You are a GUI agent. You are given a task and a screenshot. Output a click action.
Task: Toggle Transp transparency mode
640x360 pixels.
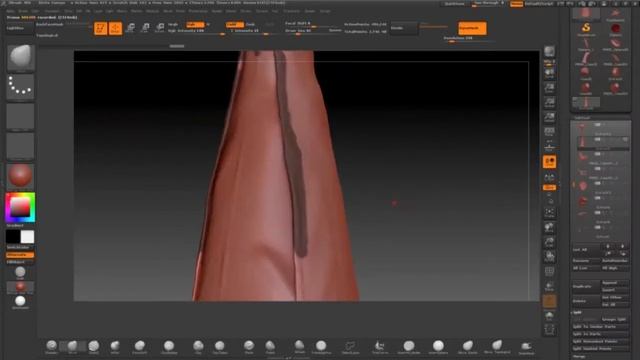coord(549,287)
